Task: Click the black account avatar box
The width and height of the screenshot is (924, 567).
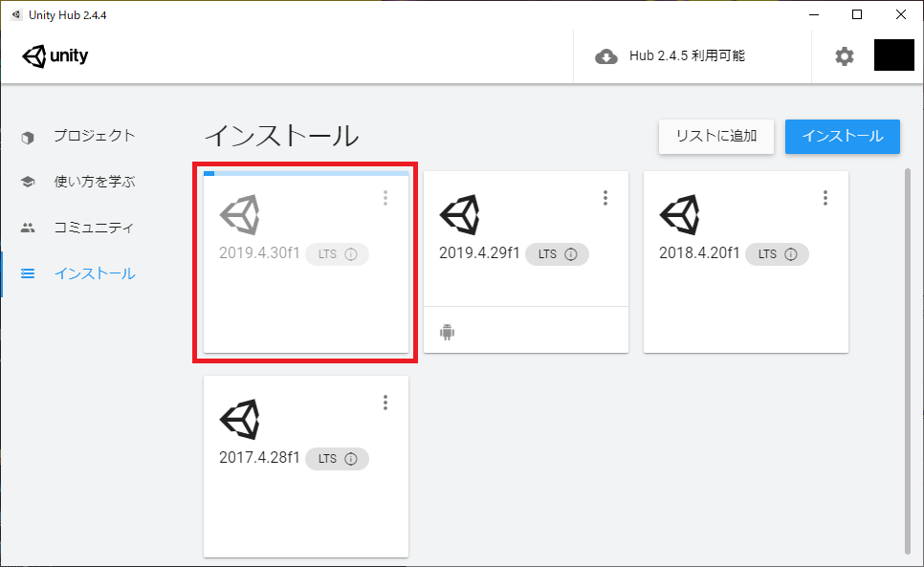Action: click(x=894, y=55)
